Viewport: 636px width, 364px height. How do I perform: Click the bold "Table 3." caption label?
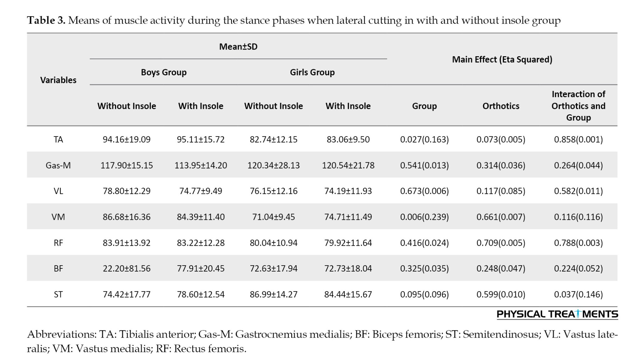(46, 20)
